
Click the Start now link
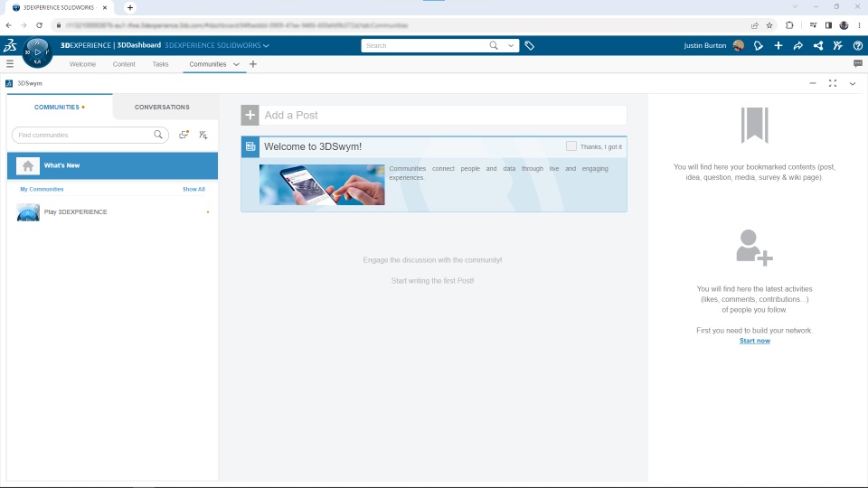(x=754, y=341)
